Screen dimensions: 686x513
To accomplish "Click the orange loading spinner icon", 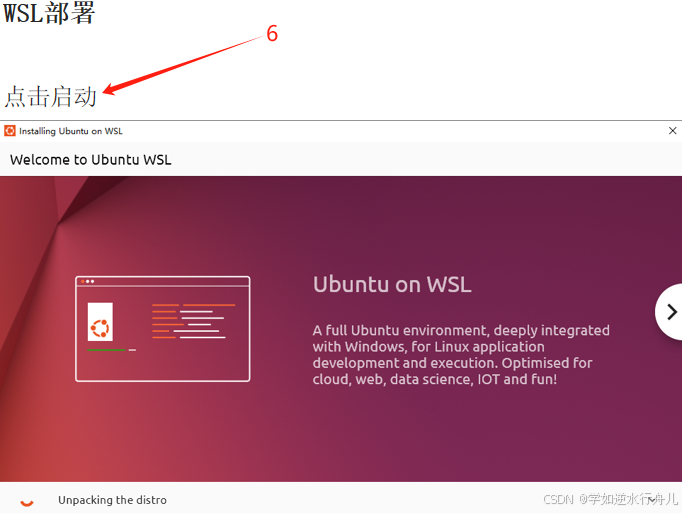I will tap(27, 502).
